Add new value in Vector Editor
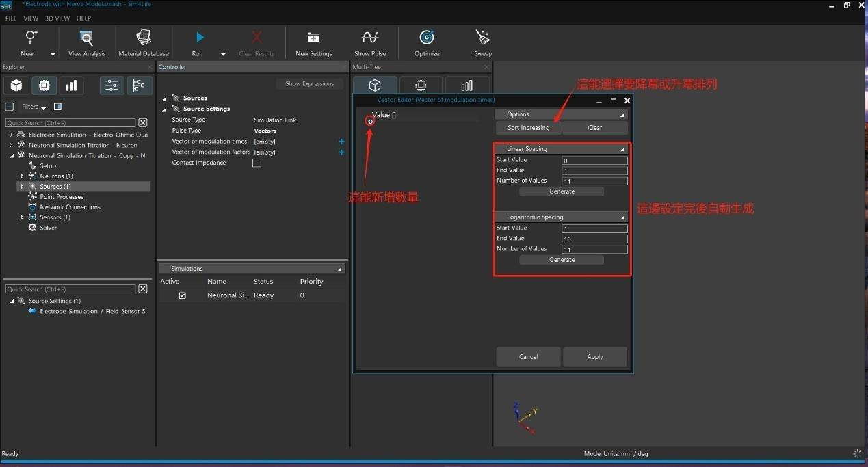The height and width of the screenshot is (467, 868). point(370,121)
